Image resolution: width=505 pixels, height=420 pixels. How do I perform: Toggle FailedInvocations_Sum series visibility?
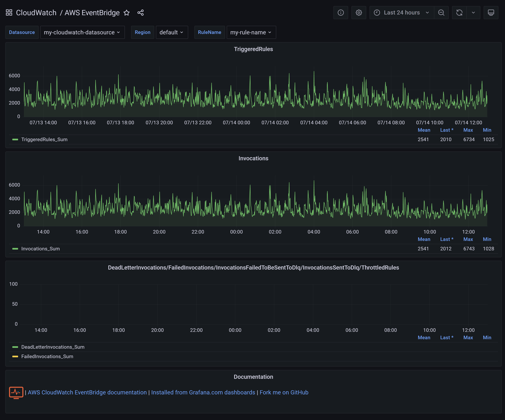tap(47, 356)
